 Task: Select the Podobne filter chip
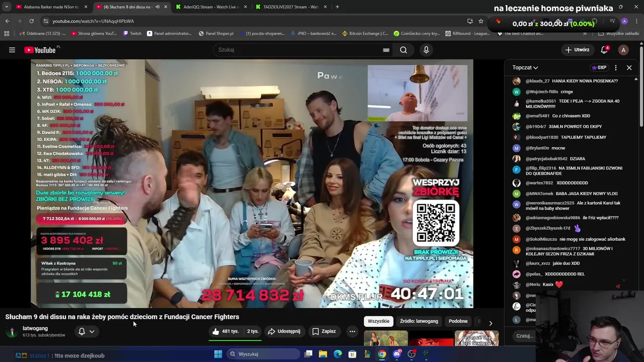click(458, 321)
